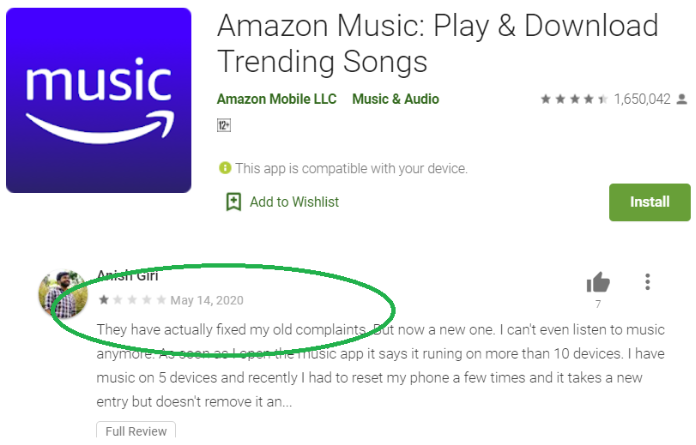Viewport: 696px width, 445px height.
Task: Click the 1,650,042 ratings count
Action: 642,100
